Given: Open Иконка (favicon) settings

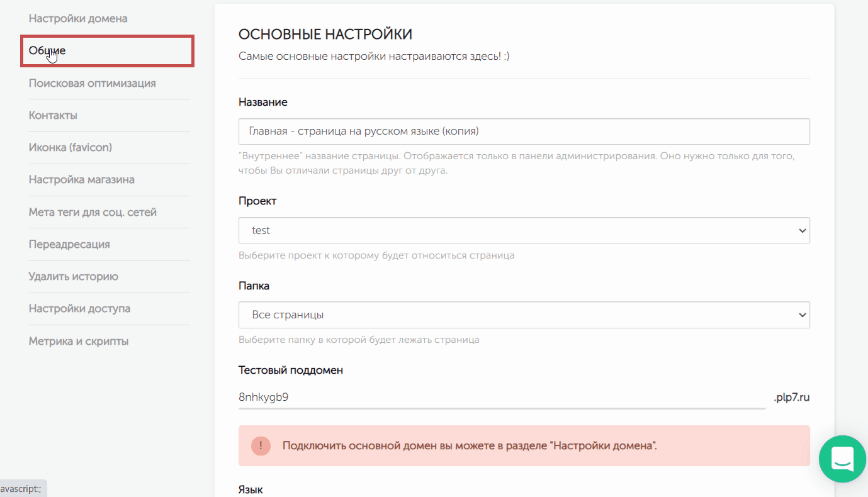Looking at the screenshot, I should click(70, 147).
